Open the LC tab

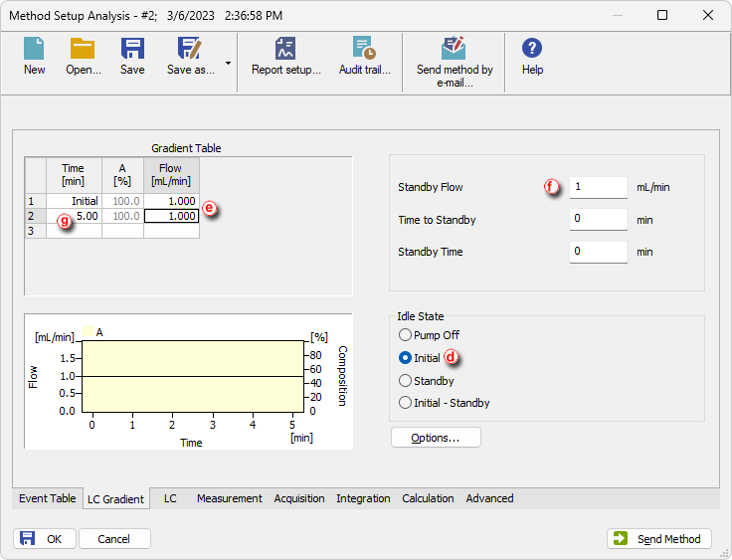pos(170,498)
